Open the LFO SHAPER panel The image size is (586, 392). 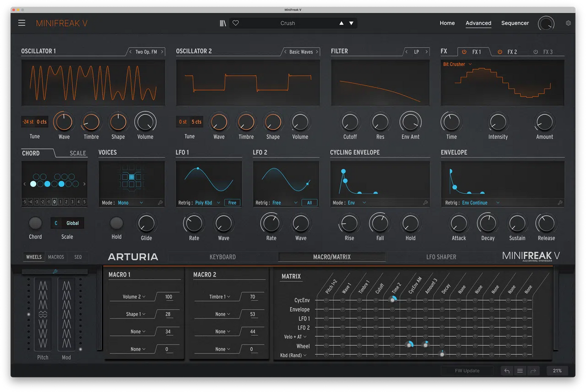pyautogui.click(x=441, y=257)
